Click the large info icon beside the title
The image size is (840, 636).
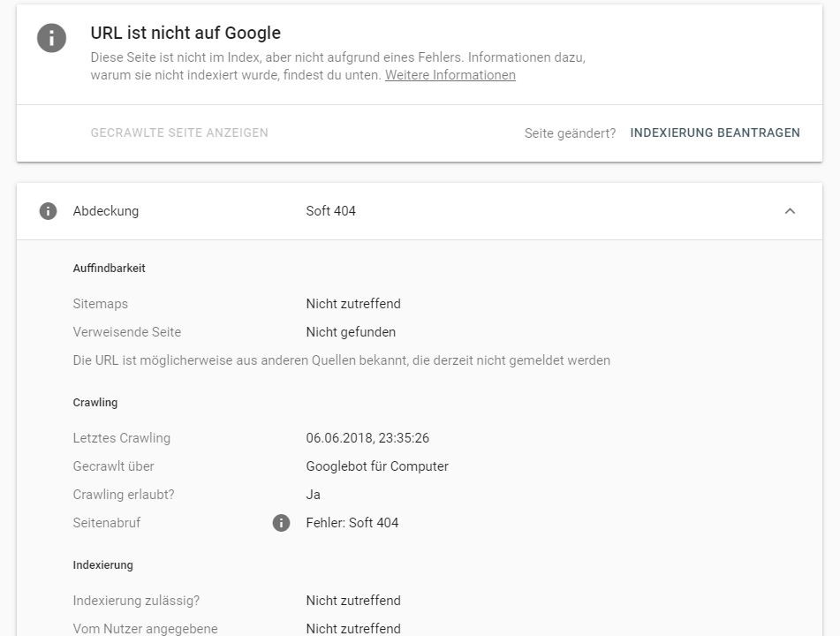coord(51,38)
